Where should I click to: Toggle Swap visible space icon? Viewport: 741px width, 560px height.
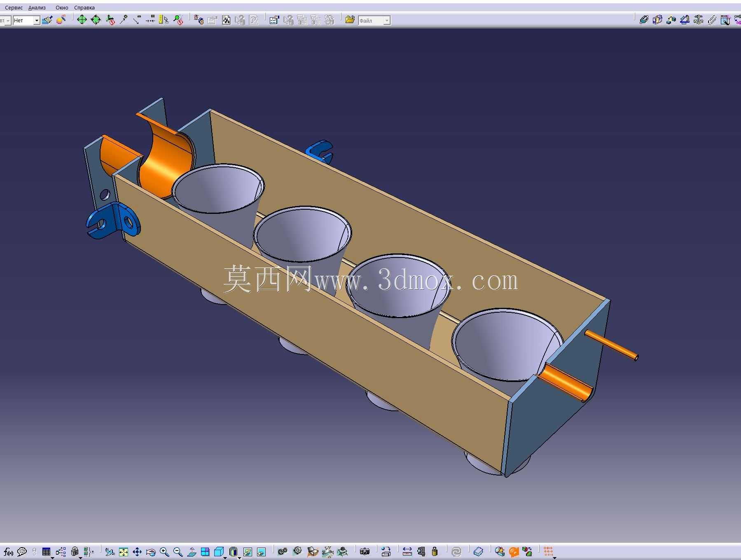pos(261,551)
